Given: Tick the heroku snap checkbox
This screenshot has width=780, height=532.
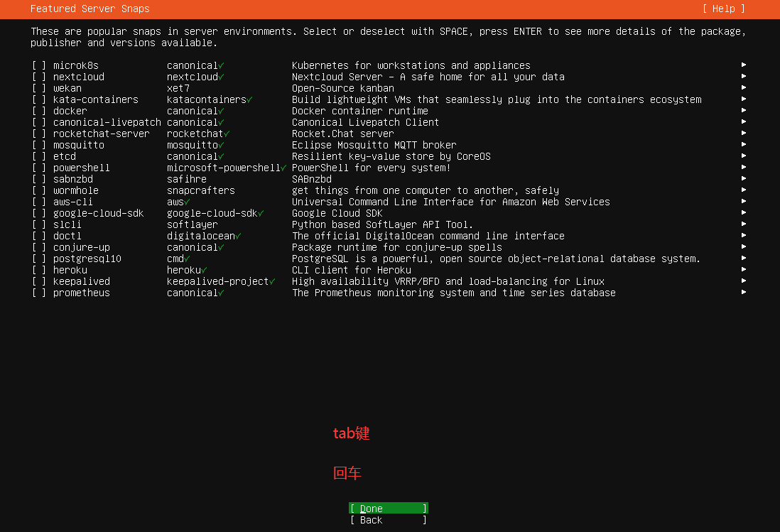Looking at the screenshot, I should (39, 270).
